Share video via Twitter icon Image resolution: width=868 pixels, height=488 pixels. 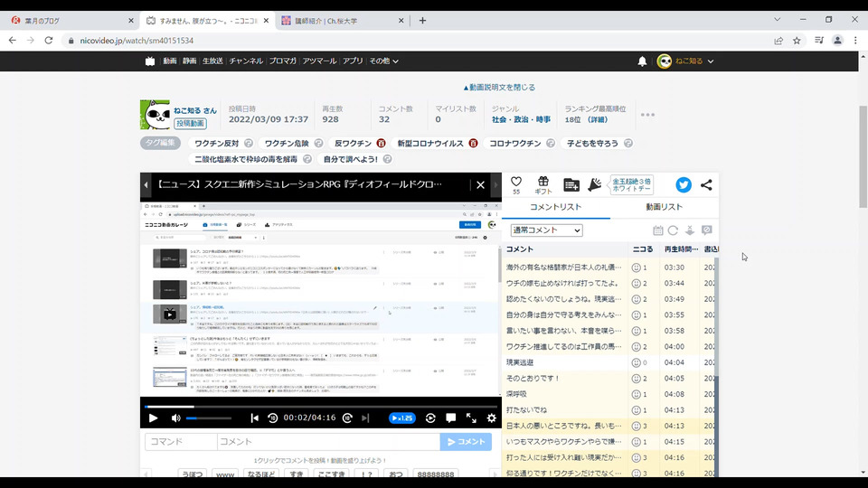click(684, 184)
